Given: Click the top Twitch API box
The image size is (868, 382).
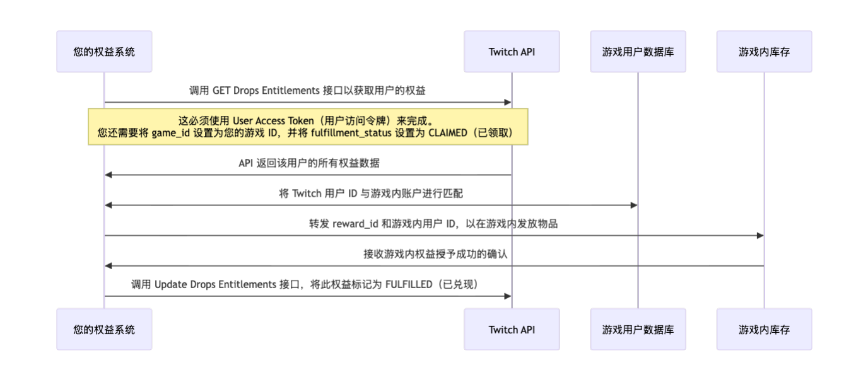Looking at the screenshot, I should [x=512, y=51].
